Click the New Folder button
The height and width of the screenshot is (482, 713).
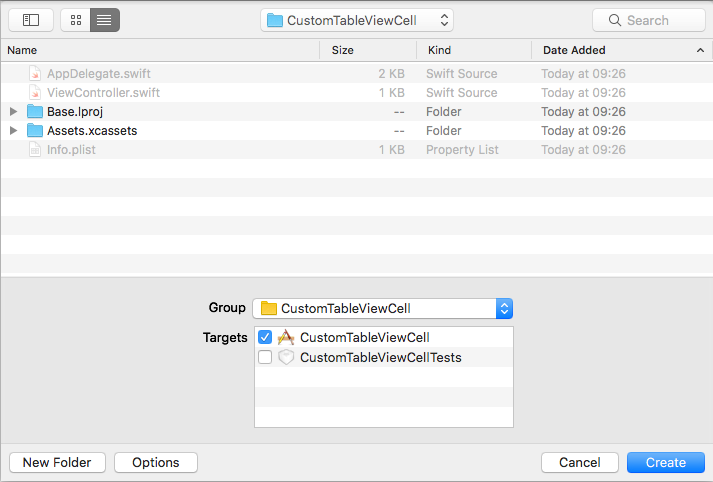click(57, 462)
